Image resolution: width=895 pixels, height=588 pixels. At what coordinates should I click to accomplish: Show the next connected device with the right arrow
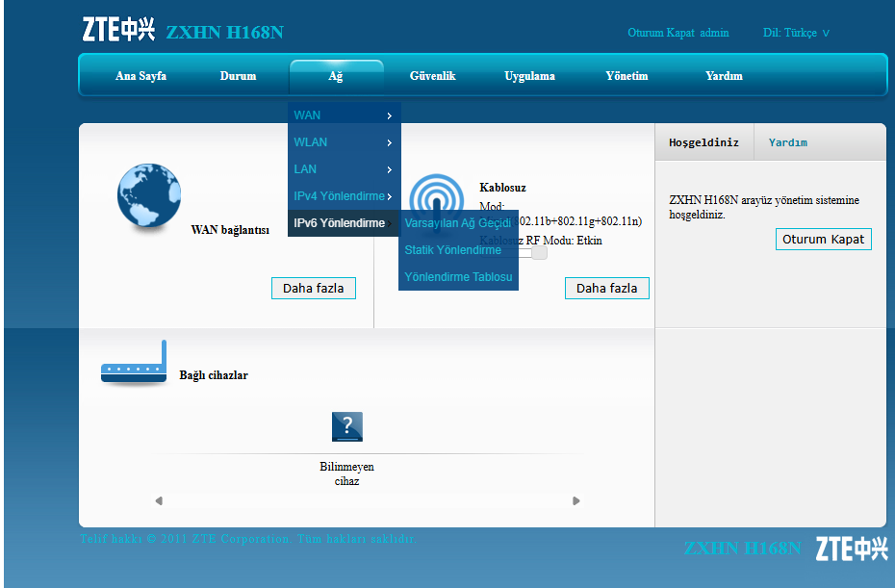(x=575, y=500)
